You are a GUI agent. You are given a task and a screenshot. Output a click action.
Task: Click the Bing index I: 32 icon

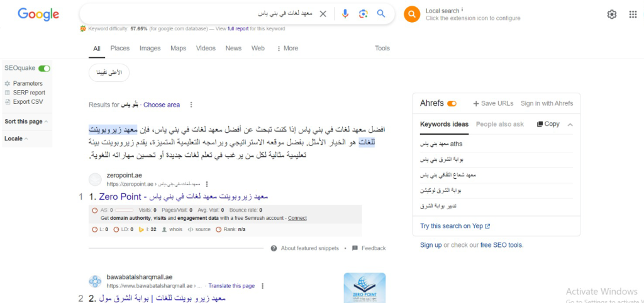tap(141, 229)
